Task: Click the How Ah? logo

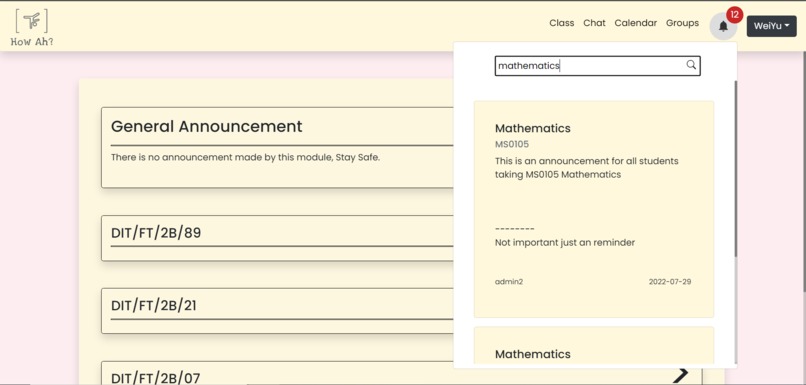Action: 32,28
